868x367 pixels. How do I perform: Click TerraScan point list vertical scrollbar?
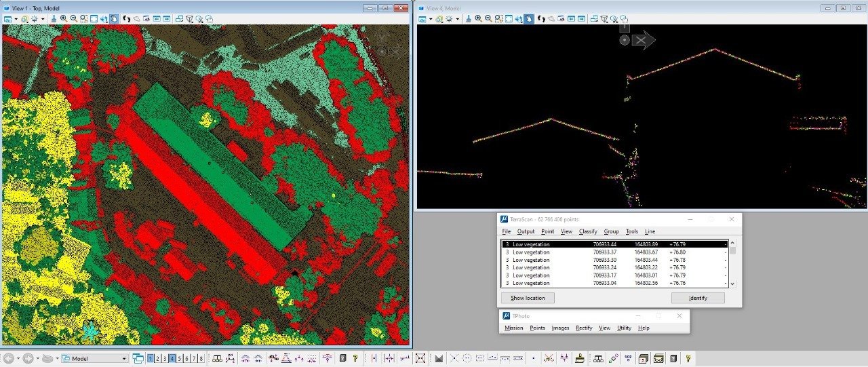click(x=732, y=263)
